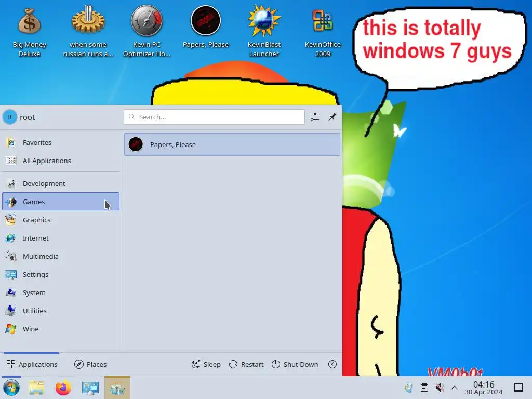532x399 pixels.
Task: Open the Wine category
Action: point(61,329)
